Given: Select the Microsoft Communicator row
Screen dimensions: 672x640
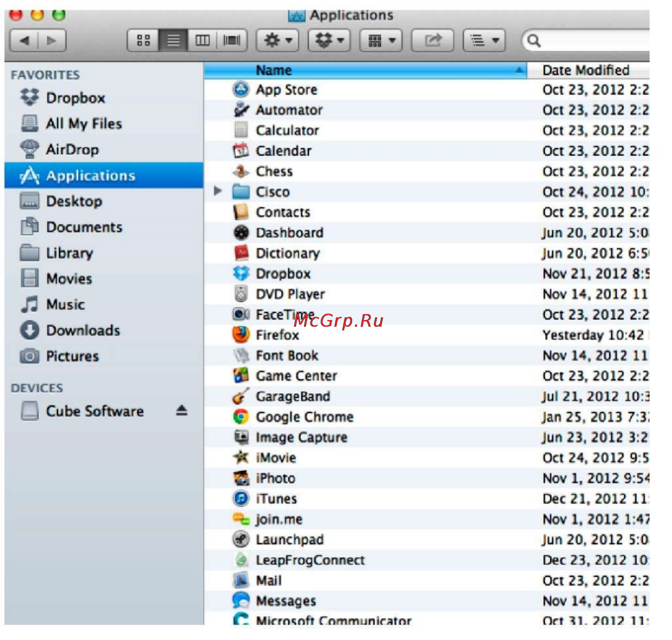Looking at the screenshot, I should [x=427, y=619].
